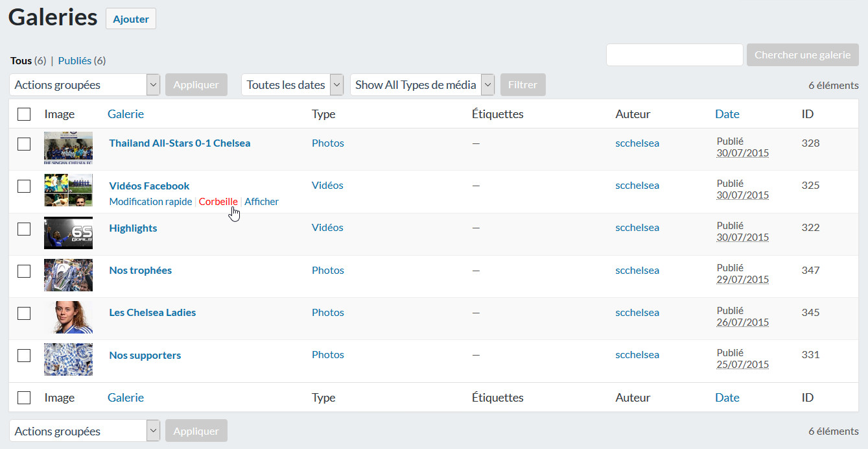
Task: Toggle select-all checkbox in table header
Action: pos(24,114)
